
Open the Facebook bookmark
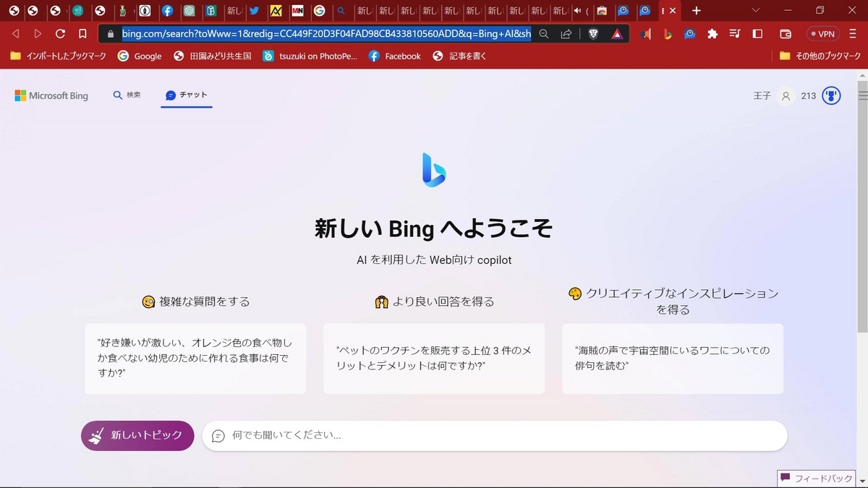click(394, 56)
